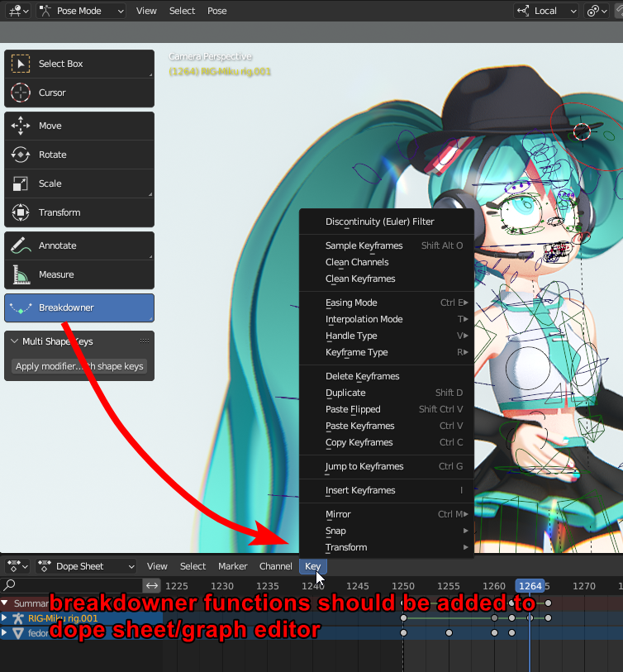Open the 3D viewport editor type selector
The height and width of the screenshot is (672, 623).
click(18, 11)
